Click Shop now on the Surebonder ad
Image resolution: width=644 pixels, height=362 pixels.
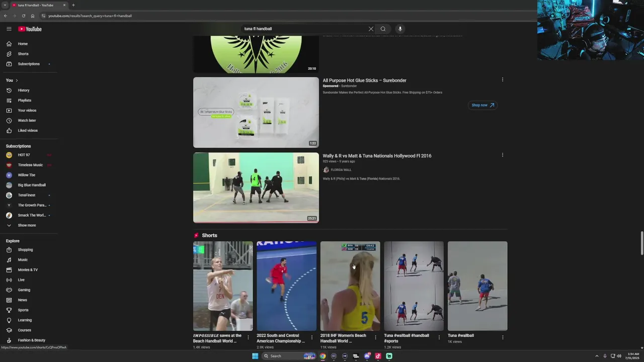tap(482, 105)
